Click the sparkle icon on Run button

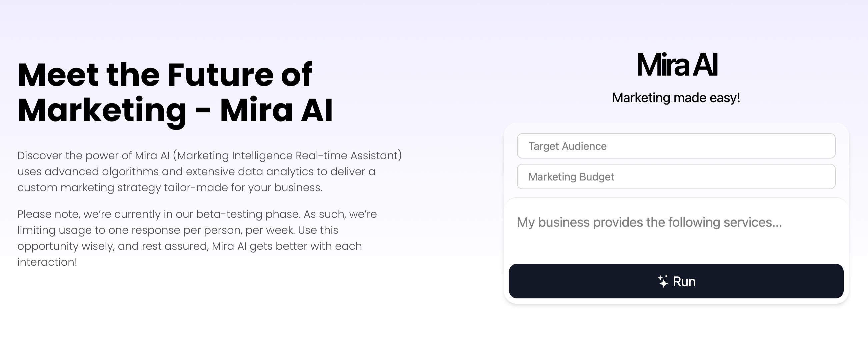click(x=663, y=281)
